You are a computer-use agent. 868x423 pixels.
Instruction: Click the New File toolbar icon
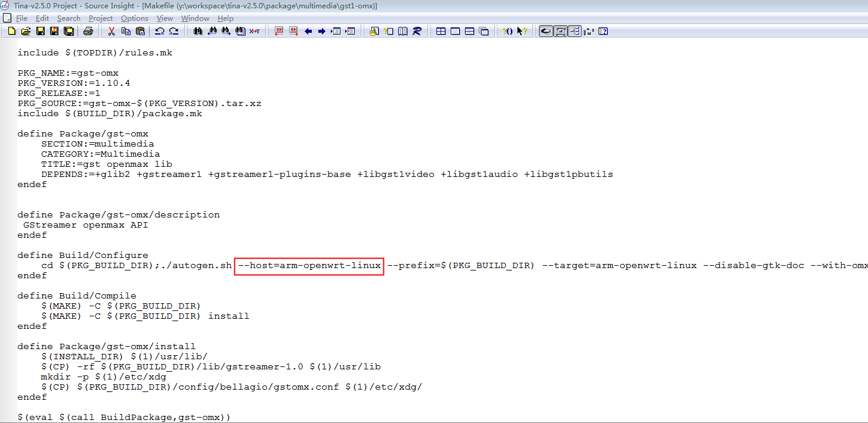[11, 31]
